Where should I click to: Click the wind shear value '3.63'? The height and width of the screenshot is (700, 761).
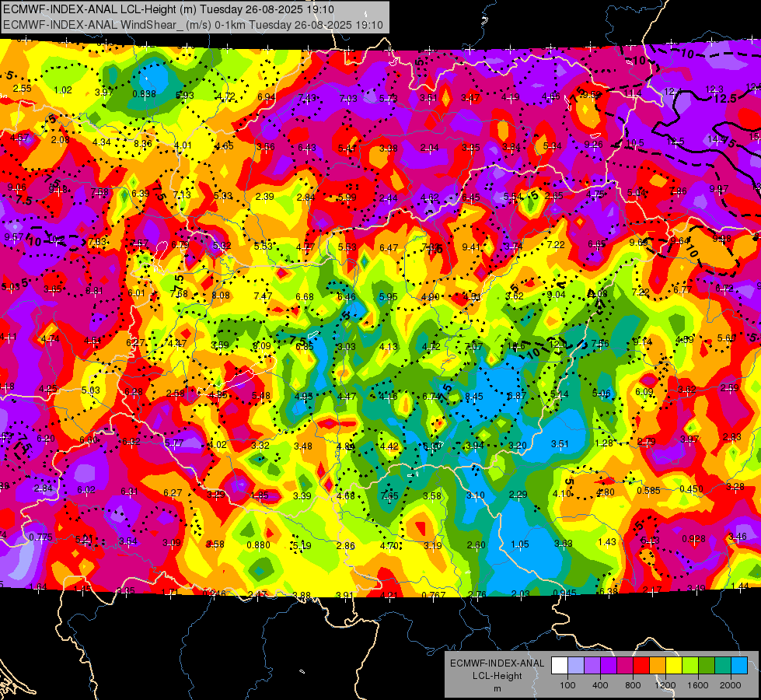click(x=564, y=543)
